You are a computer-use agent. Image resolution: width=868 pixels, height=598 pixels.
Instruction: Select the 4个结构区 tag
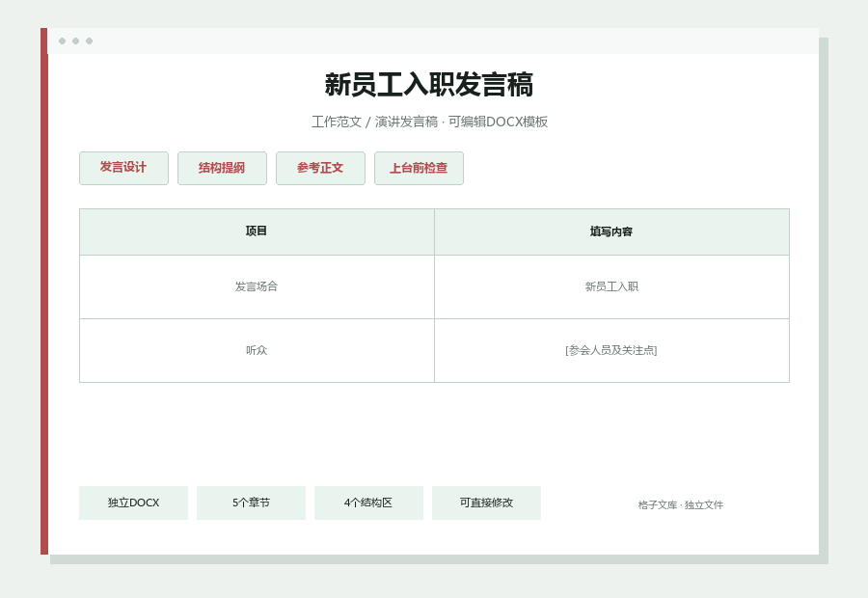(368, 503)
